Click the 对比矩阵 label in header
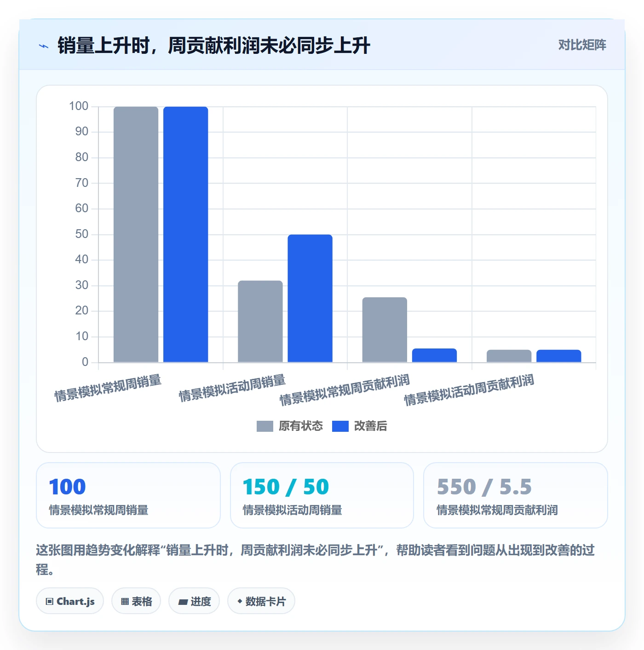Viewport: 644px width, 650px height. tap(582, 45)
